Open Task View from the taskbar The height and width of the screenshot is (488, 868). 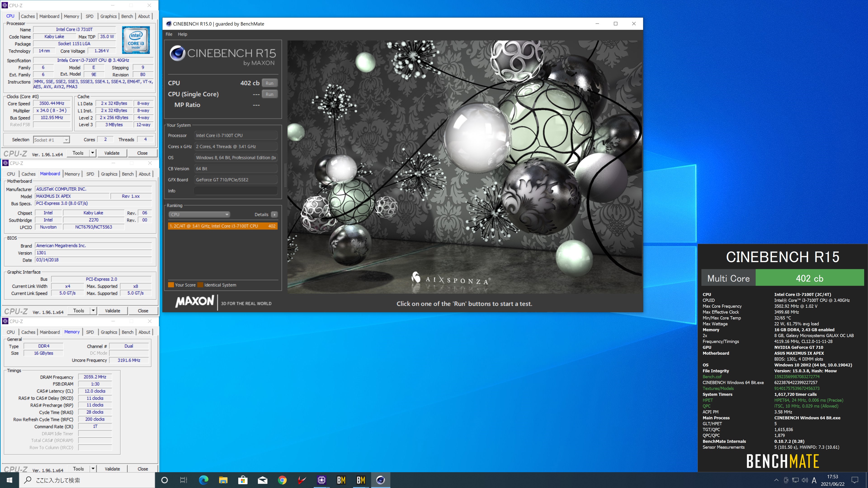[184, 480]
